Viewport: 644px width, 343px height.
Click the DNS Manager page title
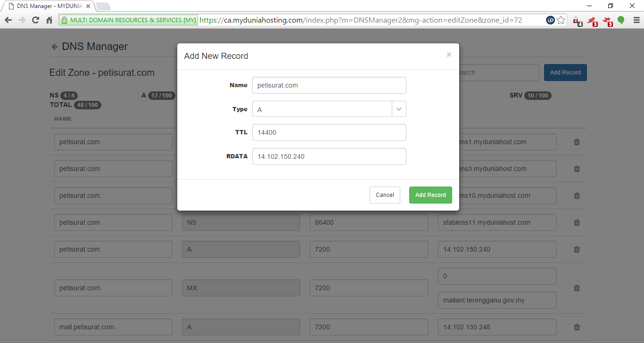point(95,47)
